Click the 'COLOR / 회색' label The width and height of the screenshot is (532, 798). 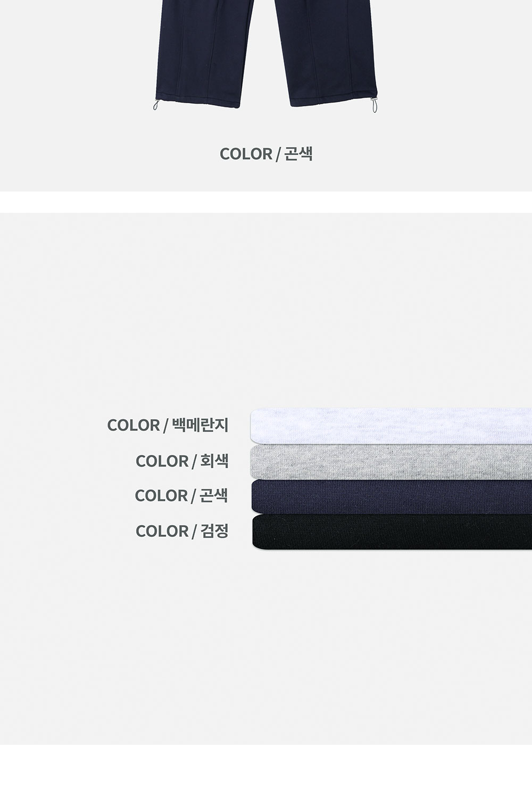(x=182, y=461)
